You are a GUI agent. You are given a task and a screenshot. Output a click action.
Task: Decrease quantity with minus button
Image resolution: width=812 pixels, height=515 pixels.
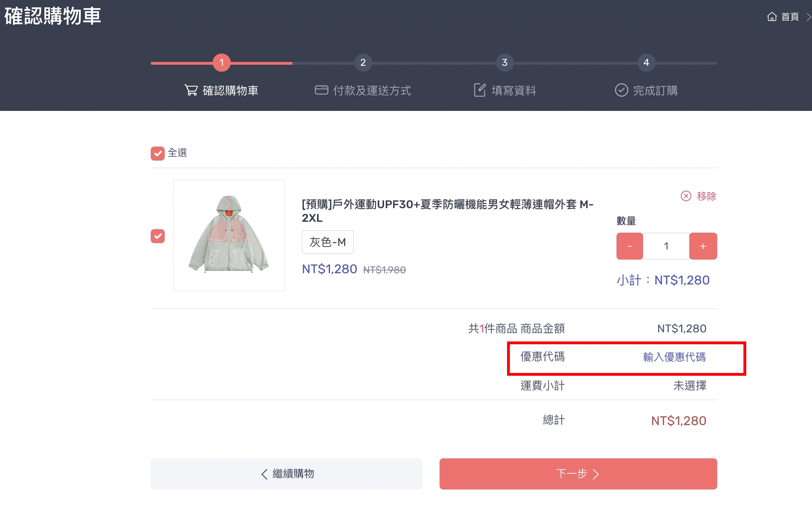pyautogui.click(x=629, y=246)
